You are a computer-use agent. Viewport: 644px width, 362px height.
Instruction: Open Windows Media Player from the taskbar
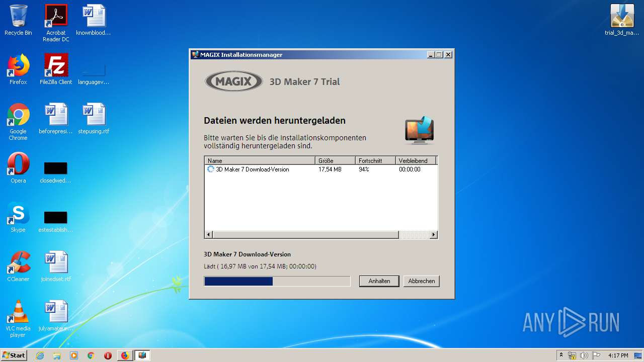[74, 355]
